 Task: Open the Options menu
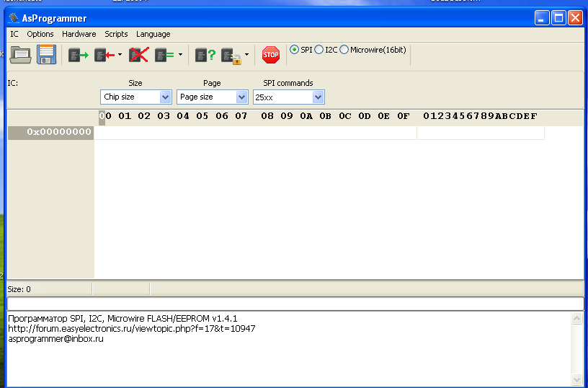pyautogui.click(x=40, y=34)
